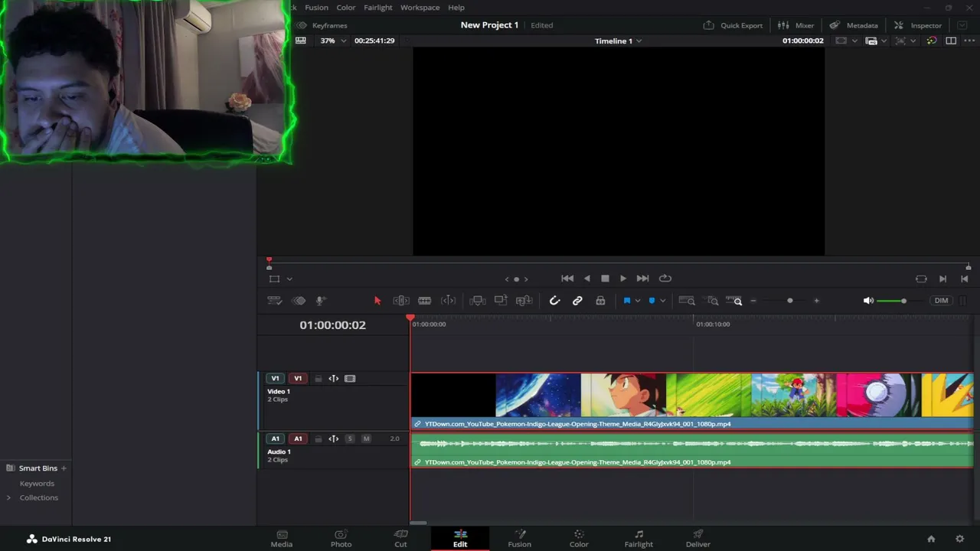Open the Help menu
The width and height of the screenshot is (980, 551).
(x=456, y=8)
